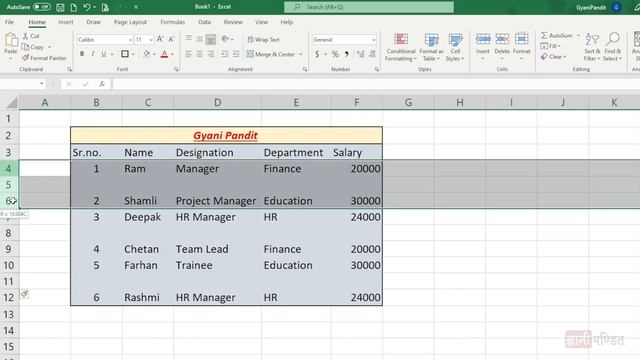Select row 9 header
The height and width of the screenshot is (360, 640).
[9, 249]
